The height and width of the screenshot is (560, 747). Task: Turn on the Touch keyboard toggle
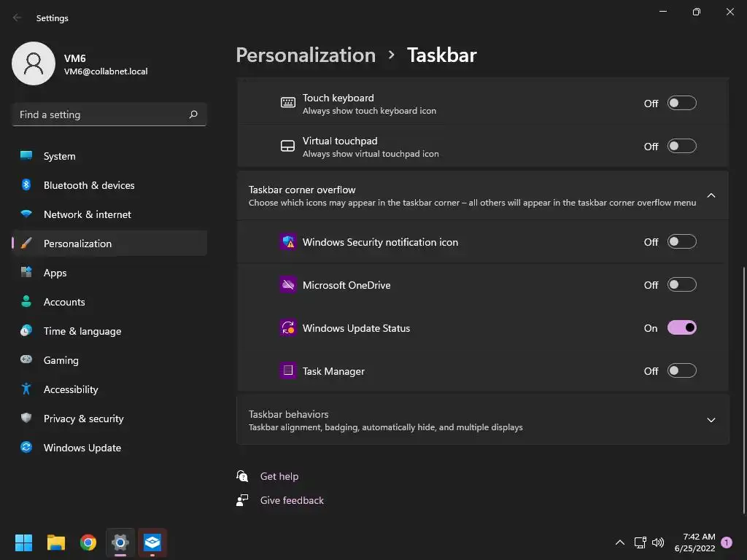coord(682,104)
